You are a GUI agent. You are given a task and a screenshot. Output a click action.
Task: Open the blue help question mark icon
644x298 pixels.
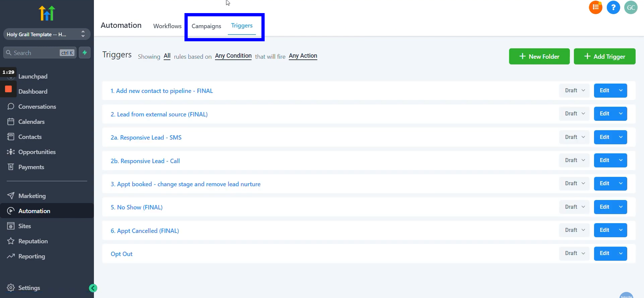point(613,7)
